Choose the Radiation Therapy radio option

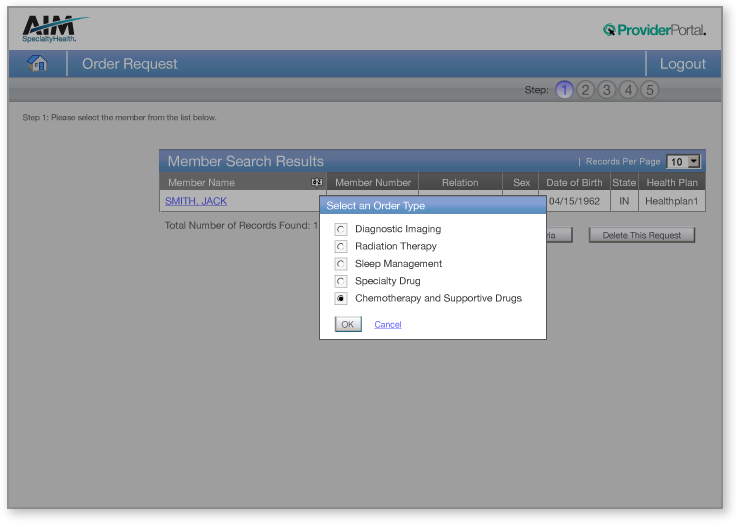(x=341, y=246)
